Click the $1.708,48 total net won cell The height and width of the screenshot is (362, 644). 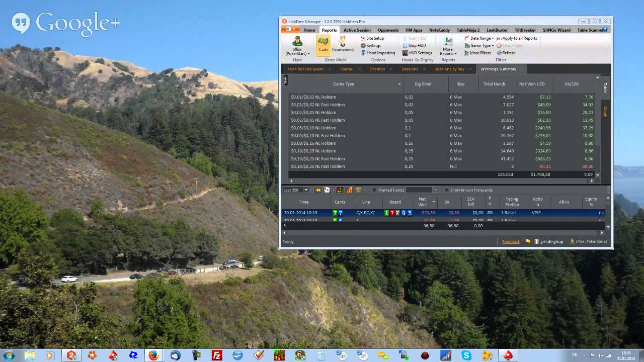point(540,174)
